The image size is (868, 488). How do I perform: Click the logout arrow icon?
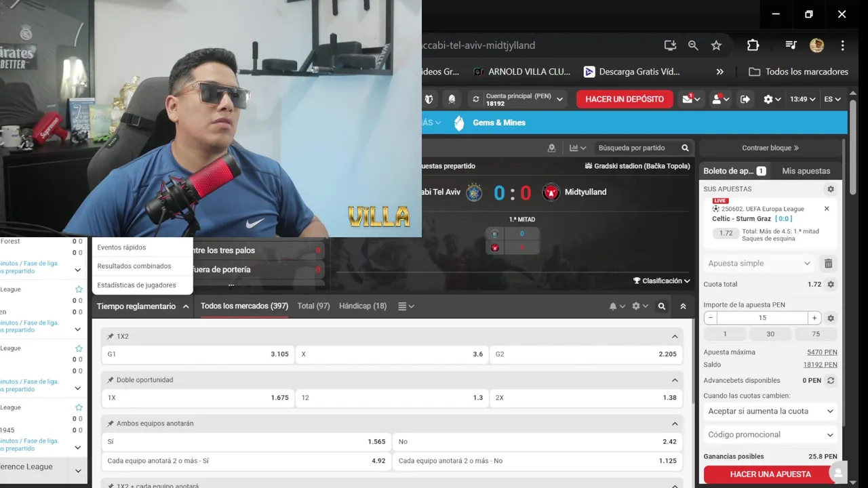click(745, 99)
